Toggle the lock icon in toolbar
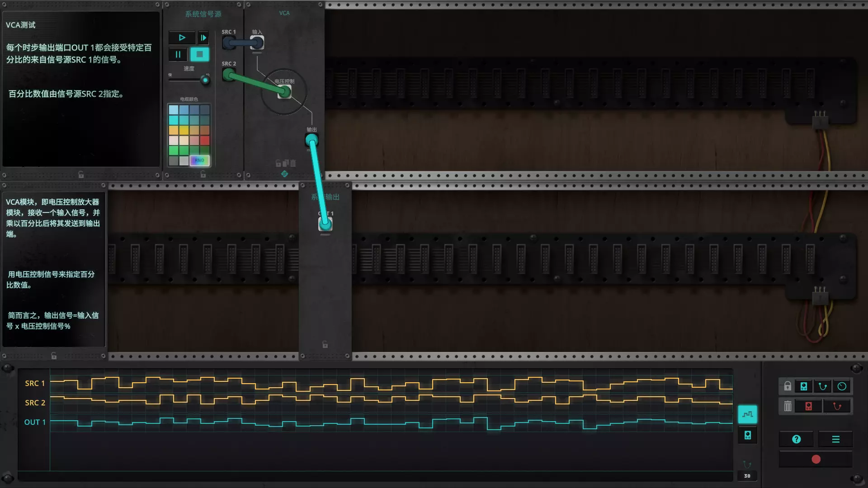The width and height of the screenshot is (868, 488). [x=788, y=386]
